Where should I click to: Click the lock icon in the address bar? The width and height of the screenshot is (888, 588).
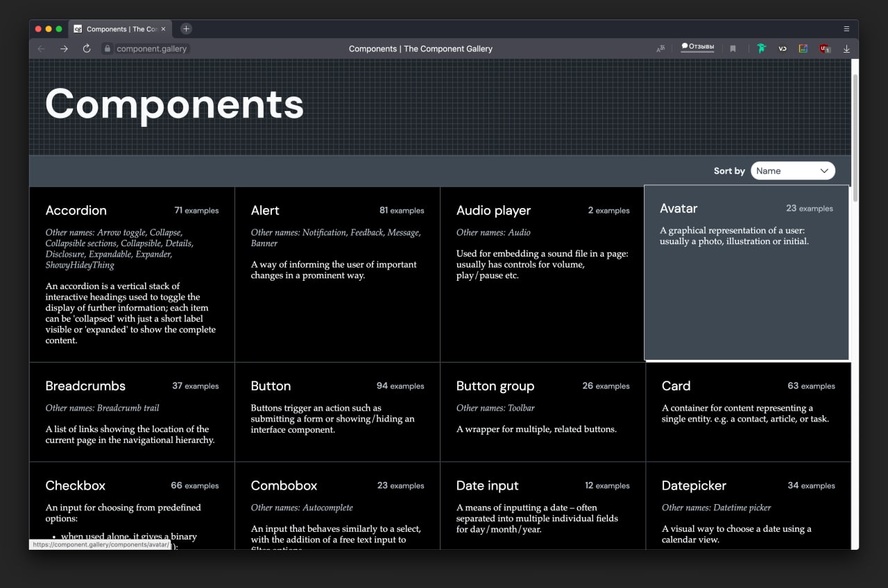(x=107, y=49)
